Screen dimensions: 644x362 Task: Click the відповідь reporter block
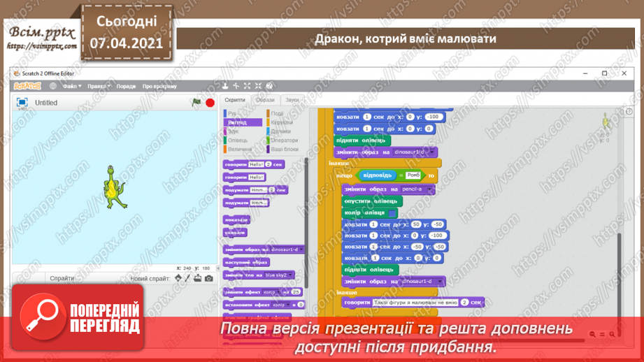point(377,175)
